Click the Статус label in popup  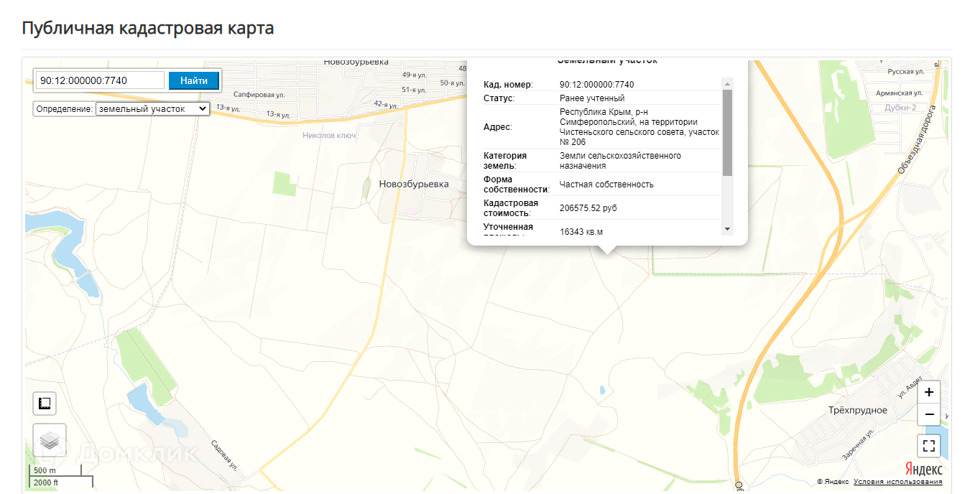tap(499, 98)
